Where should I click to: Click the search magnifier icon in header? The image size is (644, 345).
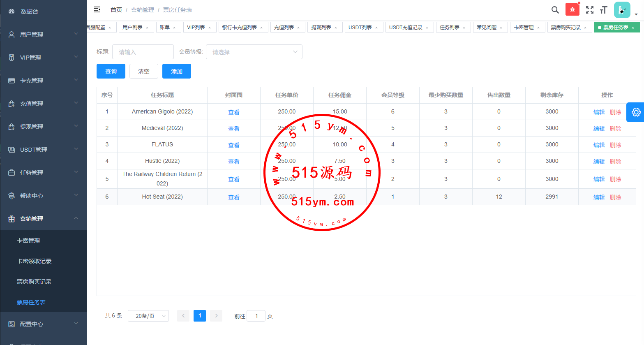(x=555, y=10)
